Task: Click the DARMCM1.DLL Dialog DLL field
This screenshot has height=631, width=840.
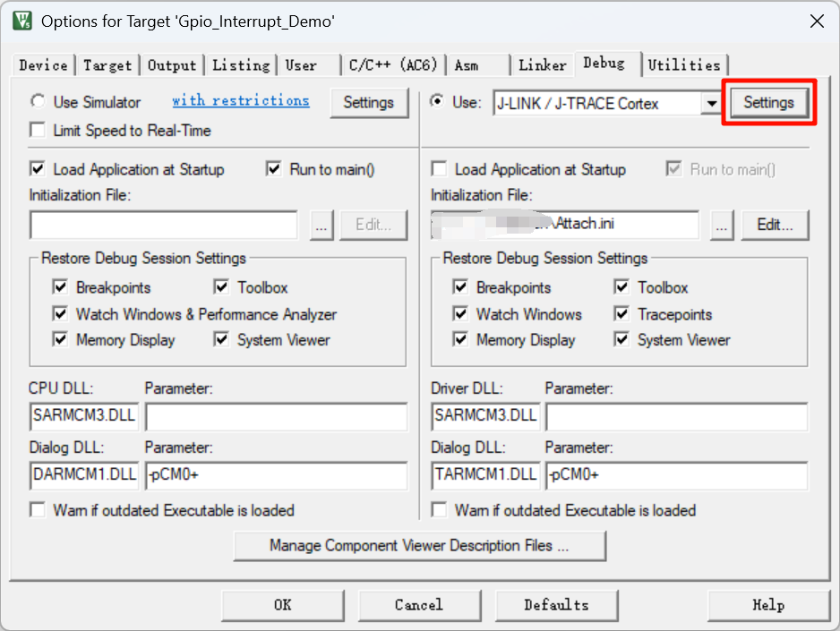Action: [84, 475]
